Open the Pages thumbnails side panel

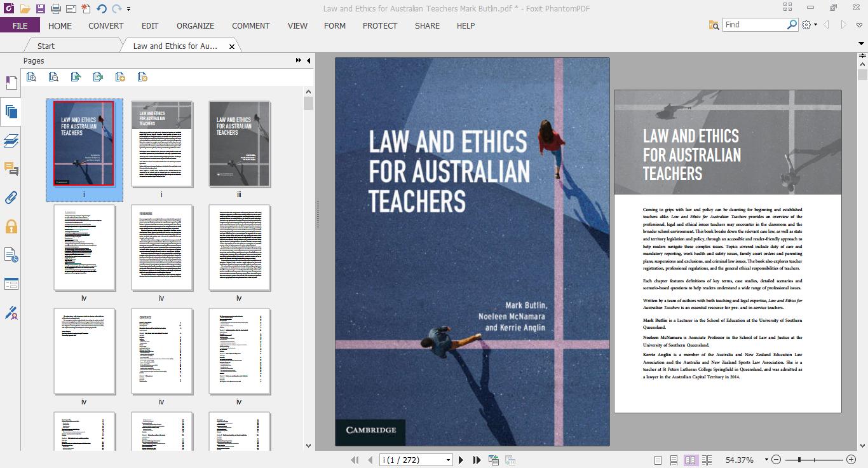coord(11,112)
